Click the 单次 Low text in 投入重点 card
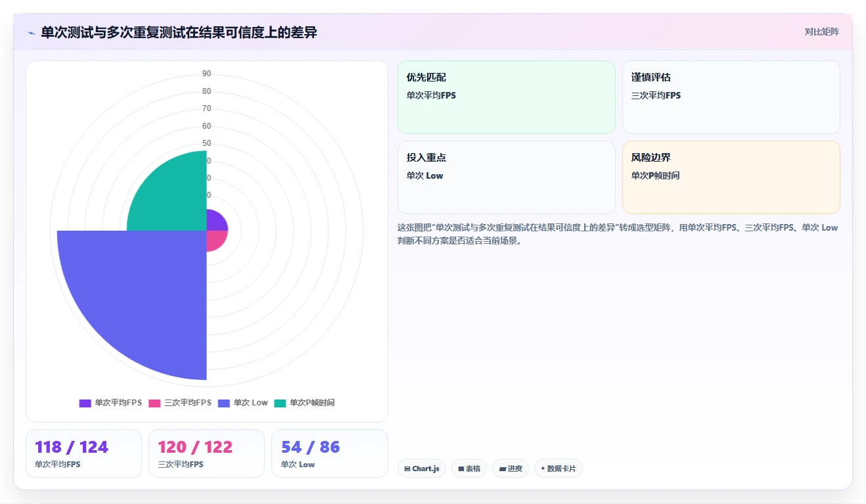 click(425, 175)
